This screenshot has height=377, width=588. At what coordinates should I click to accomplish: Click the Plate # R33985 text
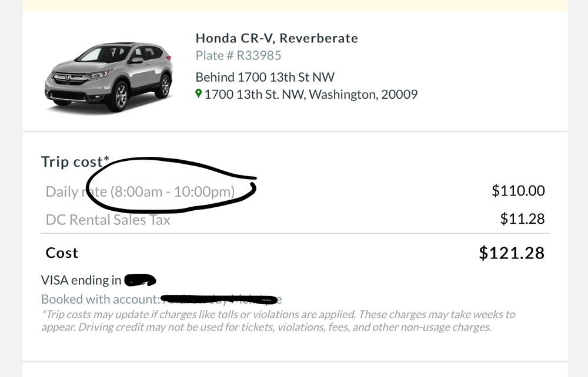click(238, 56)
